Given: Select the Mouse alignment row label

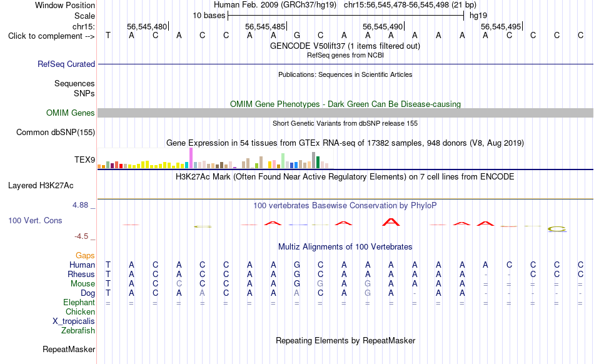Looking at the screenshot, I should [83, 284].
